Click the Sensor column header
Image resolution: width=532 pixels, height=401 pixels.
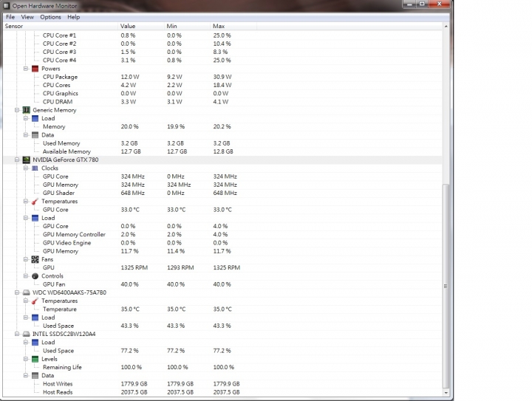[61, 26]
